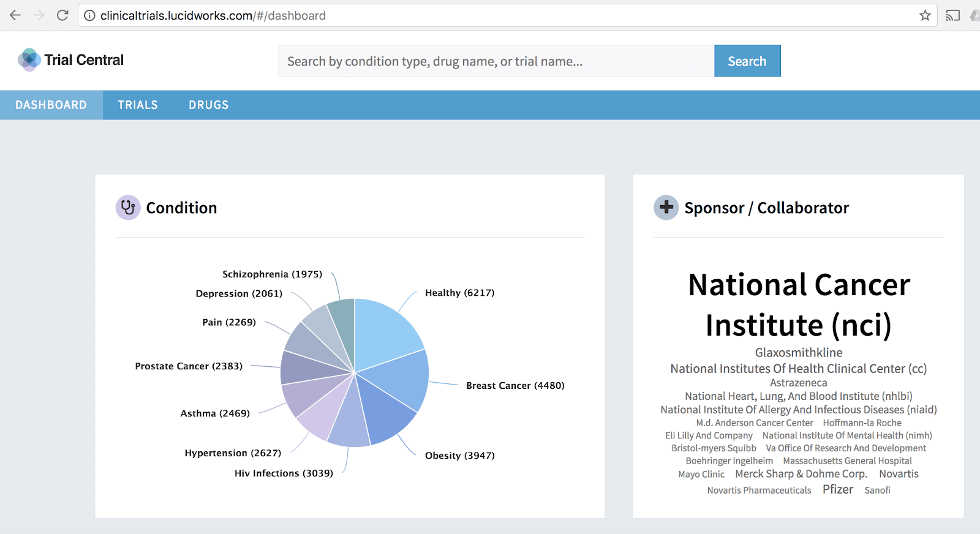This screenshot has width=980, height=534.
Task: Choose Bristol-myers Squibb sponsor
Action: (714, 448)
